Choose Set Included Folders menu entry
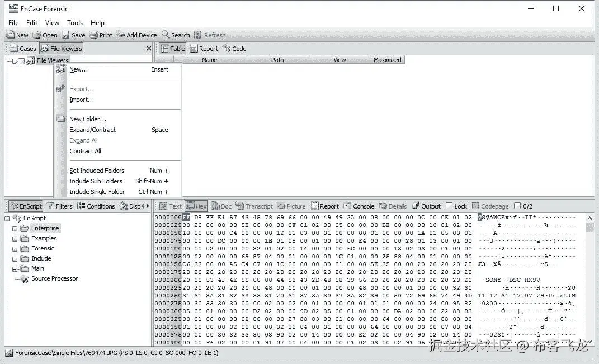This screenshot has height=364, width=599. point(119,171)
